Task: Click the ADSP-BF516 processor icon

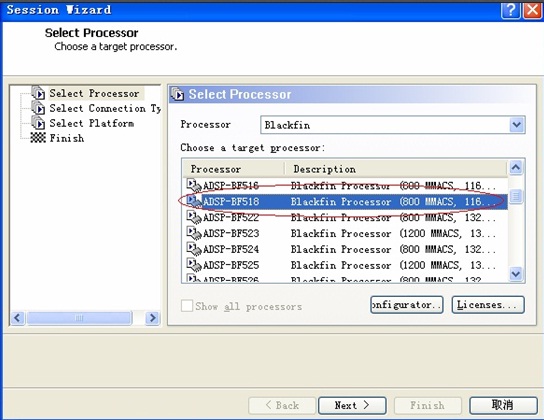Action: click(194, 185)
